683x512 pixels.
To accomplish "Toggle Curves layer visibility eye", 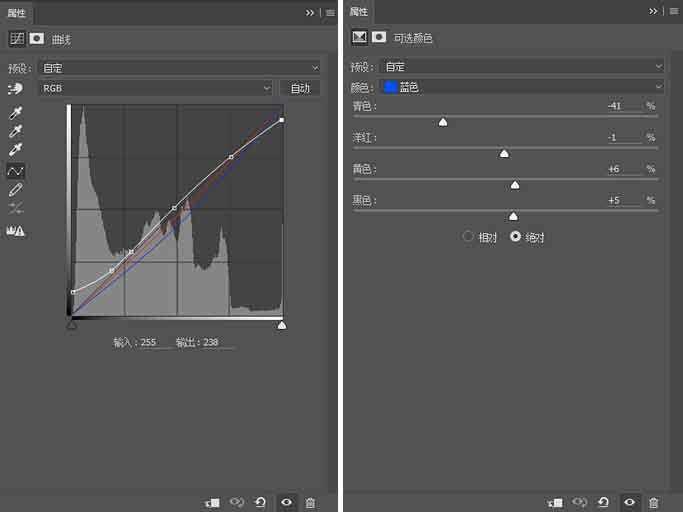I will tap(286, 502).
